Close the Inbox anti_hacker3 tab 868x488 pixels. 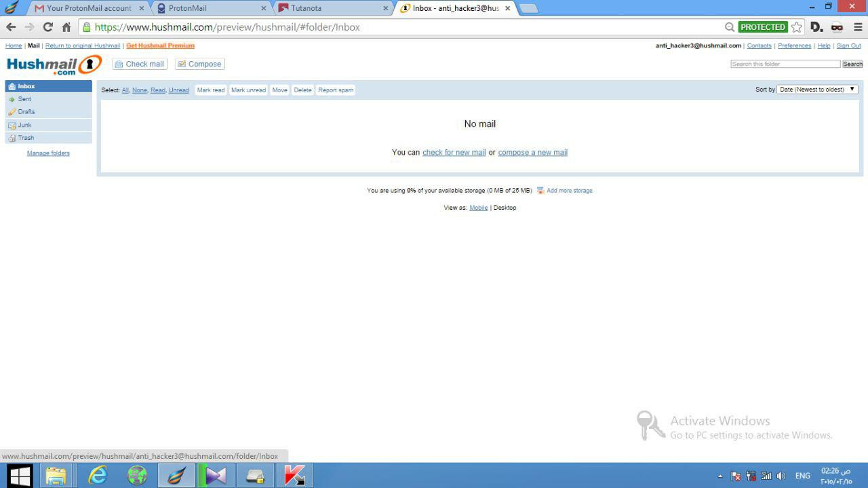[x=508, y=8]
